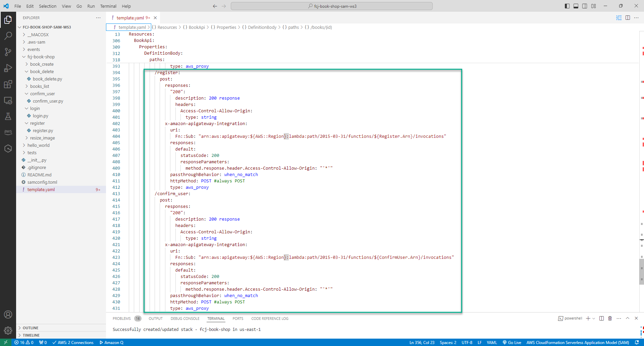The image size is (644, 346).
Task: Select the powershell terminal label
Action: [x=570, y=319]
